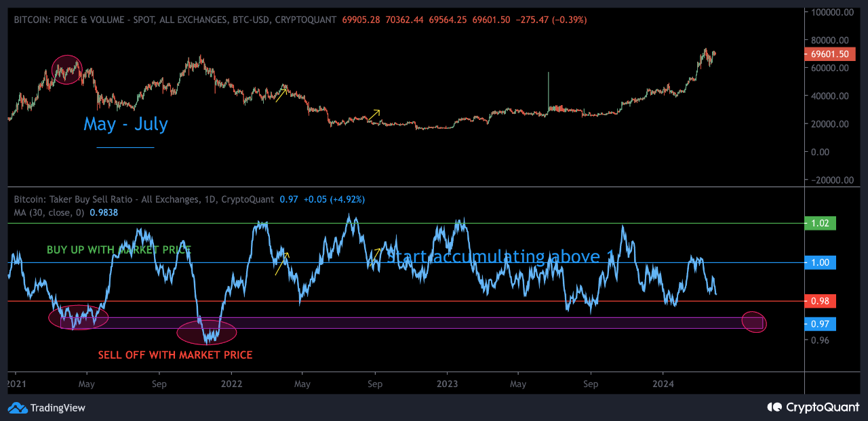Image resolution: width=868 pixels, height=421 pixels.
Task: Click the 20000.00 price axis label
Action: point(831,124)
